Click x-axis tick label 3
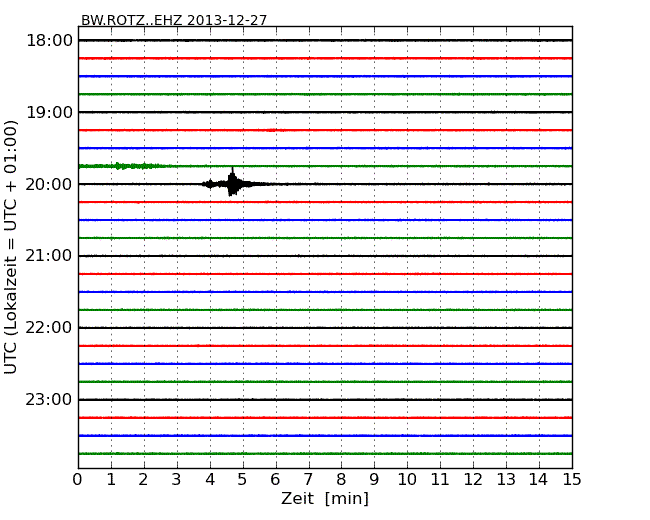This screenshot has width=650, height=520. (x=177, y=479)
